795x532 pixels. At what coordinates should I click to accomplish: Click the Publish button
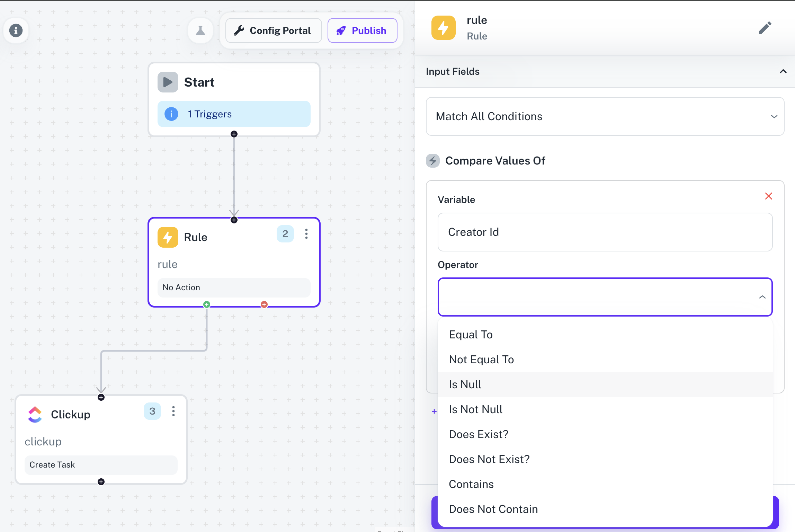[362, 30]
